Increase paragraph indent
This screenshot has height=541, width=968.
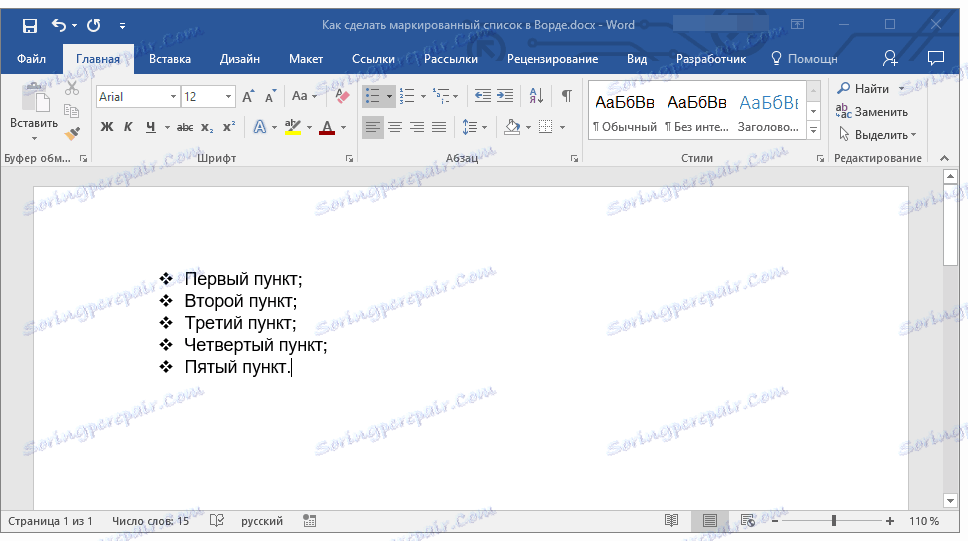[505, 96]
